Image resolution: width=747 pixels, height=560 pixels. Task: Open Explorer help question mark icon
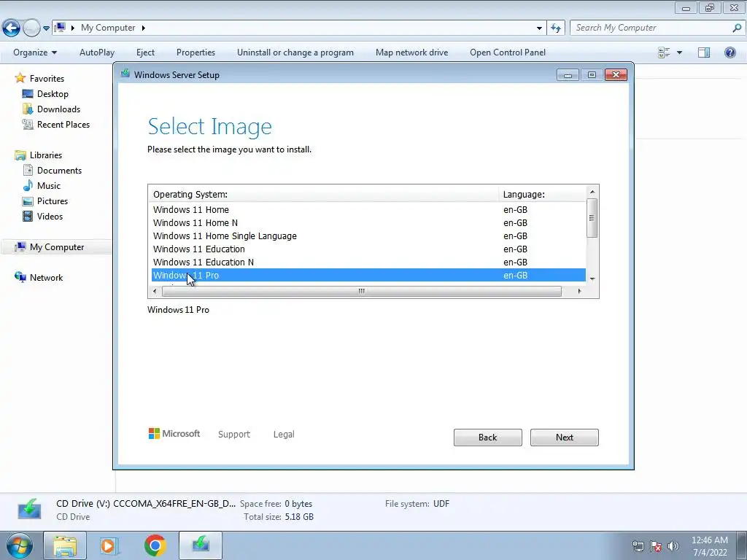[x=729, y=52]
